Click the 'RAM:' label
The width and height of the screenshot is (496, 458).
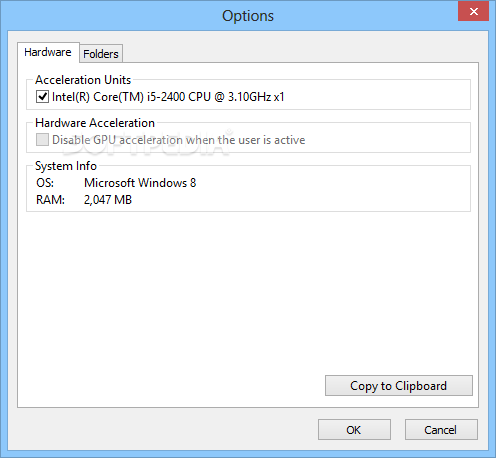tap(50, 200)
